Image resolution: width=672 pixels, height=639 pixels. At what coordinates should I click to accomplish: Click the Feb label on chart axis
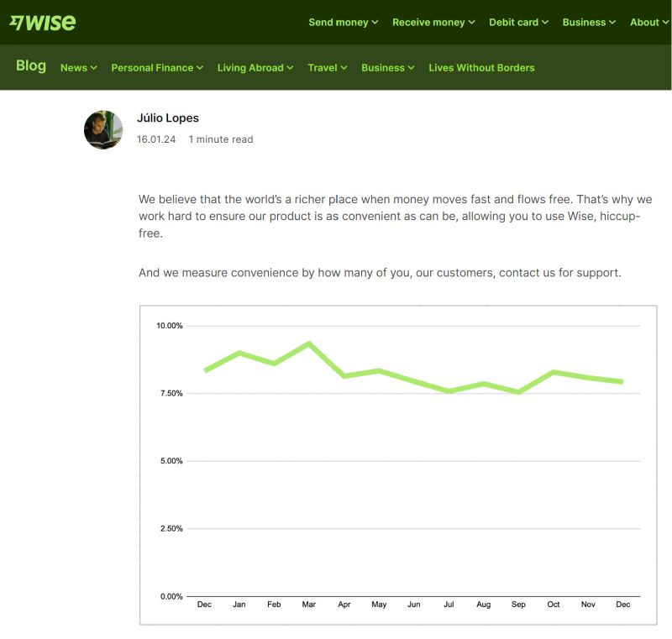pyautogui.click(x=274, y=605)
